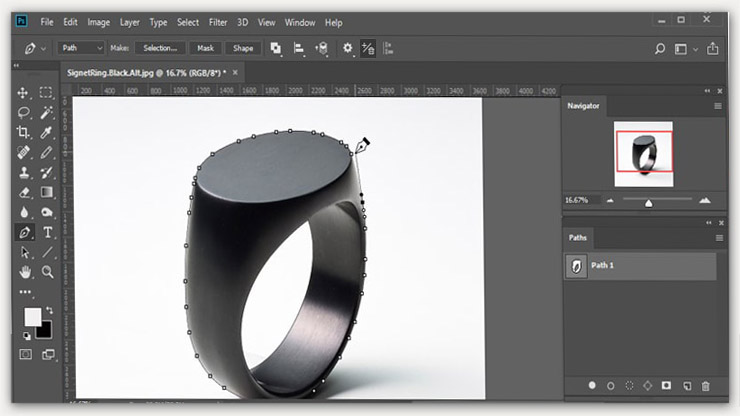
Task: Select the Hand tool
Action: [x=23, y=272]
